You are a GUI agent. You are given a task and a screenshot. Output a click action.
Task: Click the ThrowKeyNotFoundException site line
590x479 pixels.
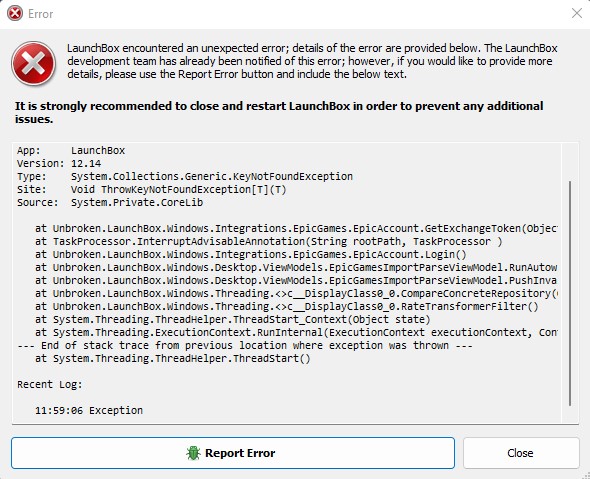tap(152, 190)
